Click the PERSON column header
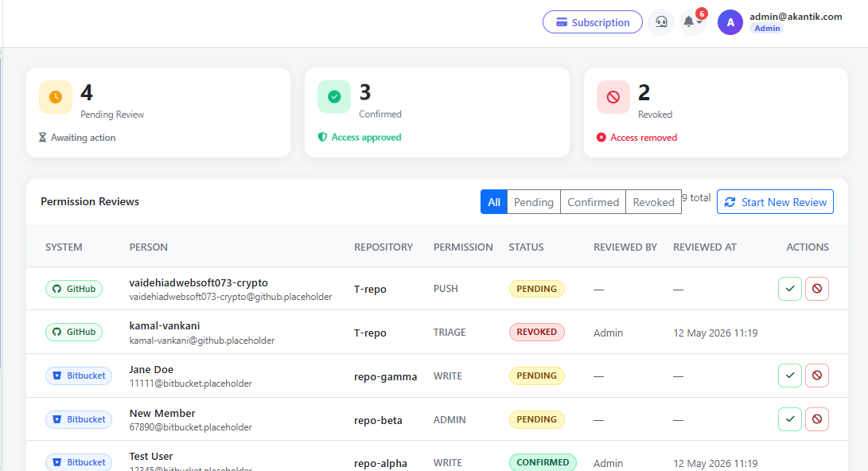This screenshot has width=868, height=471. 148,247
